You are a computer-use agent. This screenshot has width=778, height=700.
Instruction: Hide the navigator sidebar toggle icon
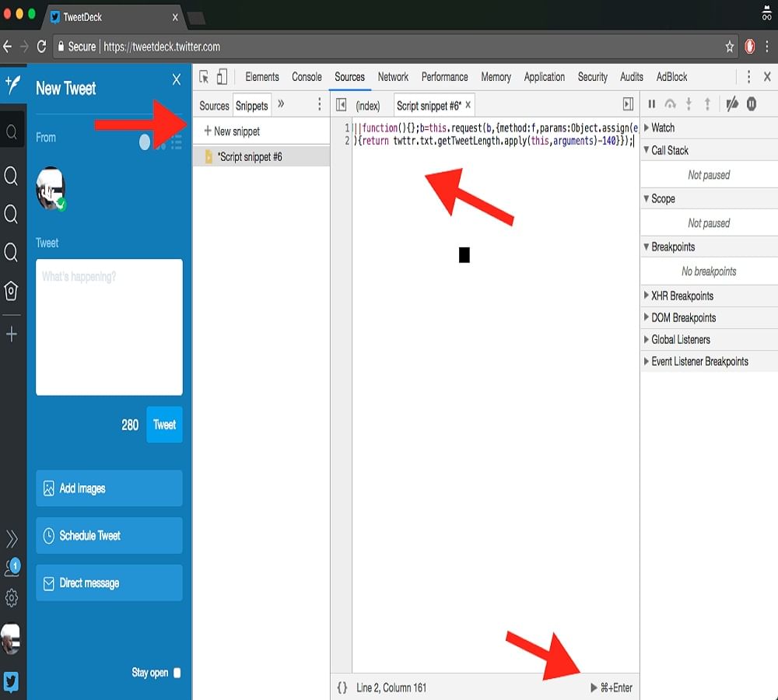click(x=341, y=106)
